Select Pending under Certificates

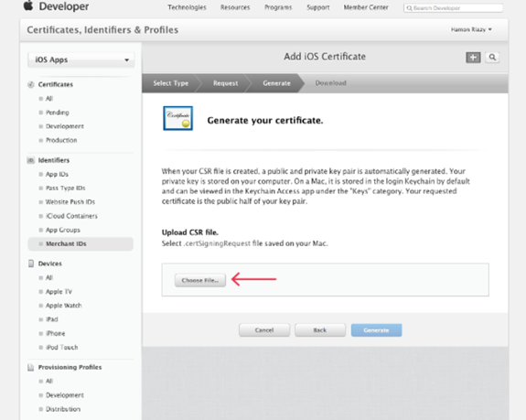click(x=58, y=113)
